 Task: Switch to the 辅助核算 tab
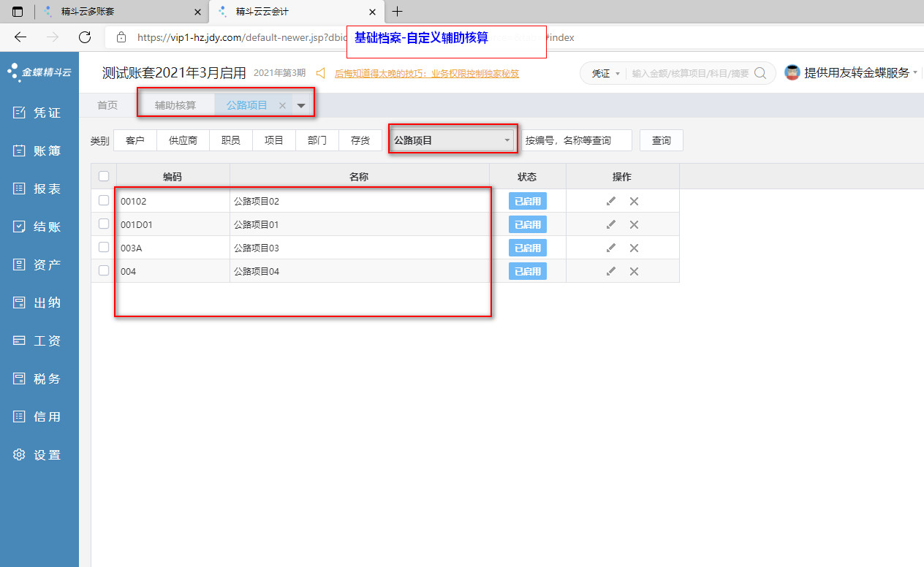175,105
